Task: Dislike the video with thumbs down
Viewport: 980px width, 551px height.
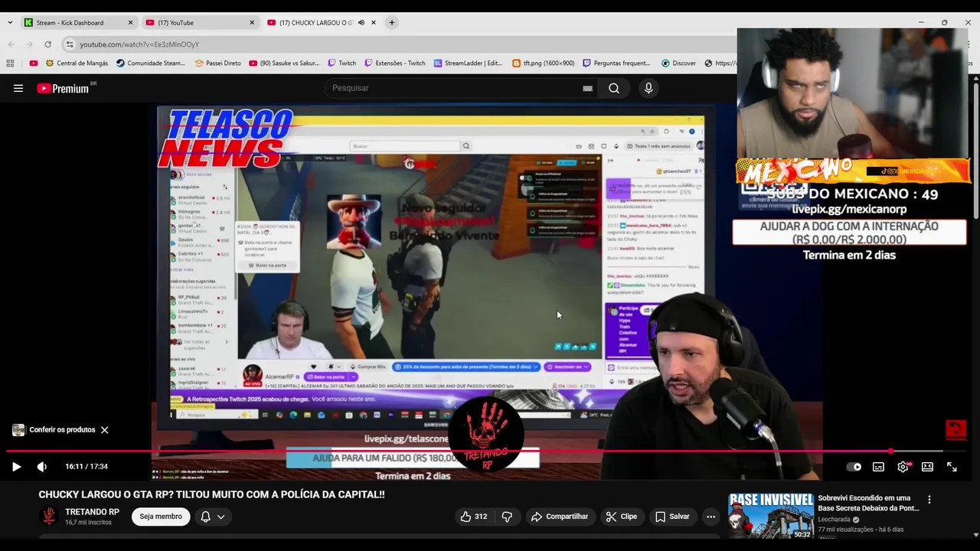Action: [507, 517]
